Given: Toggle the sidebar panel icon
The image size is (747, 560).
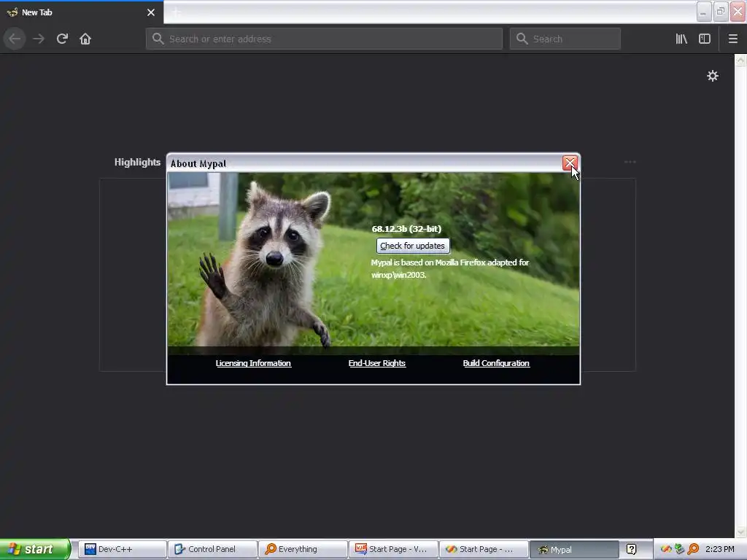Looking at the screenshot, I should pos(705,39).
